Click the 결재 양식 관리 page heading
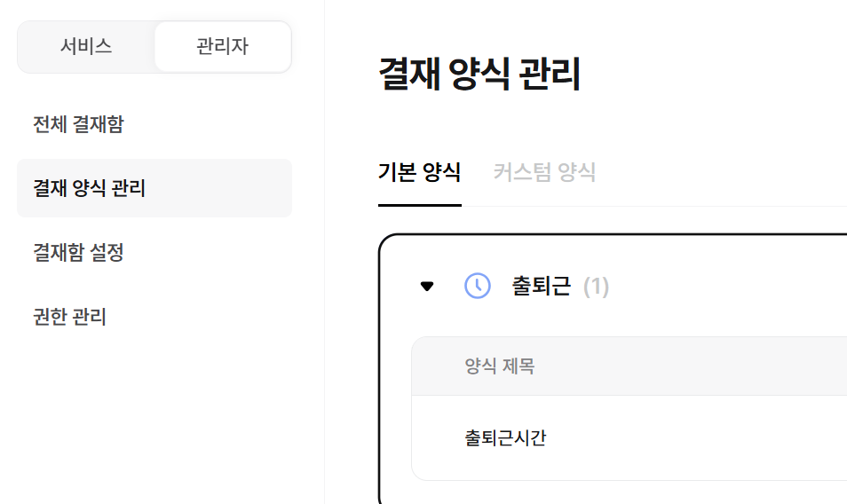The height and width of the screenshot is (504, 847). [x=479, y=74]
